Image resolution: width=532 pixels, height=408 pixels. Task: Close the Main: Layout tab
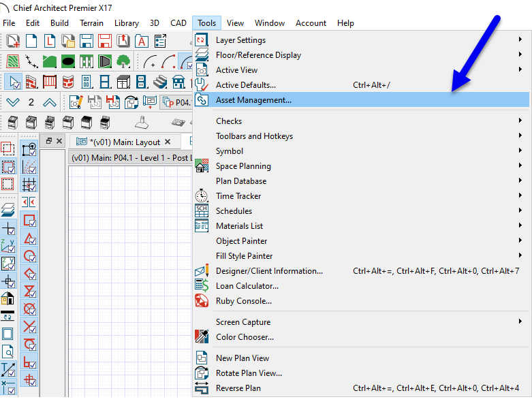(168, 142)
